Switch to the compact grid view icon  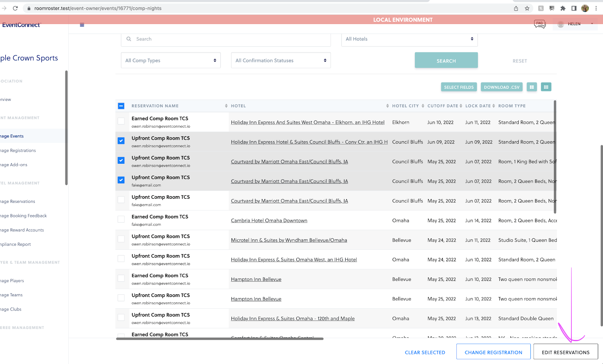(x=546, y=87)
